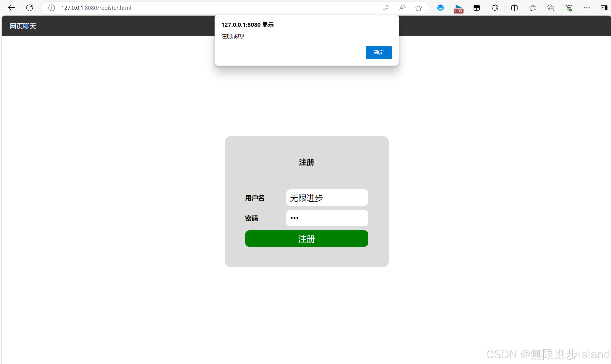This screenshot has height=364, width=611.
Task: Focus the 密码 password field
Action: [327, 218]
